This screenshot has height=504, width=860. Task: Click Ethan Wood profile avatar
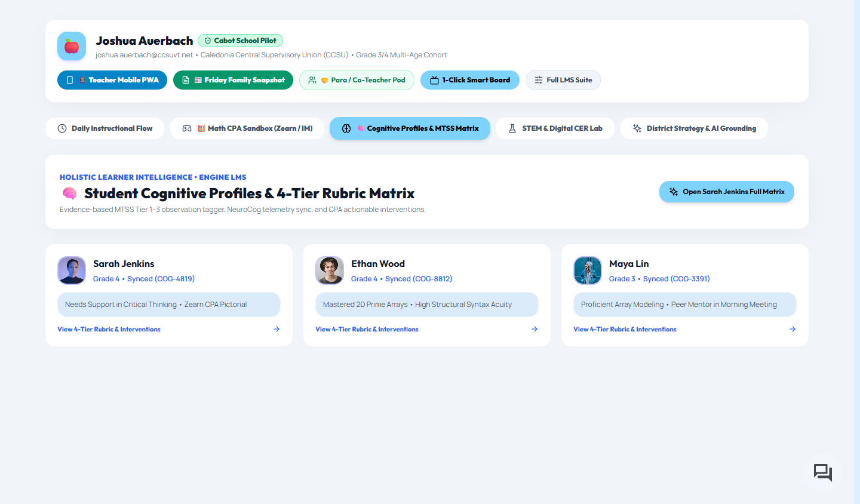[x=330, y=271]
